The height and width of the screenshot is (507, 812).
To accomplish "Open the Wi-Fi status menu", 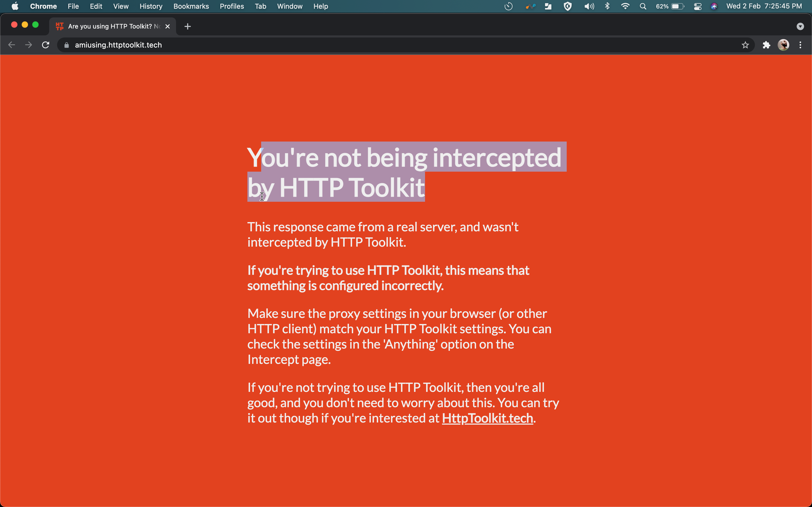I will (625, 6).
